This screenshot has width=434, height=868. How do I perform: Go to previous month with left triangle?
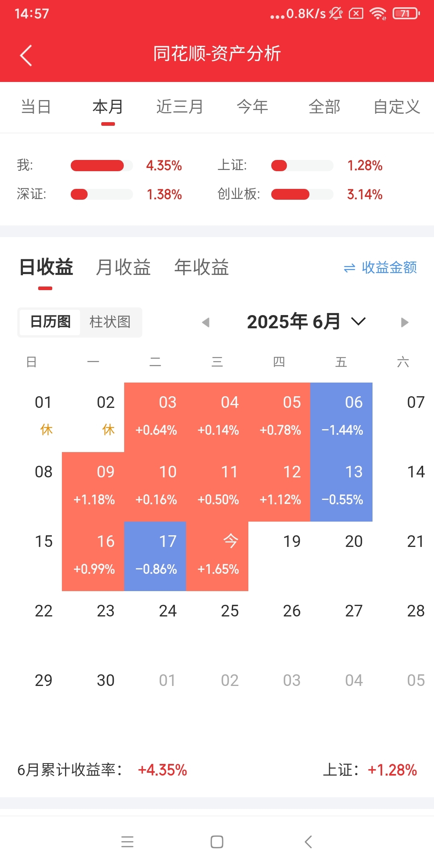click(206, 322)
